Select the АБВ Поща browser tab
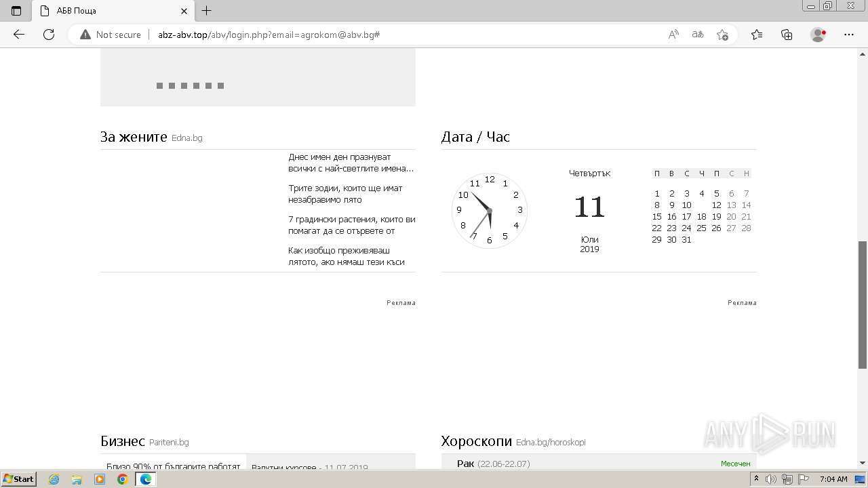868x488 pixels. (x=113, y=11)
